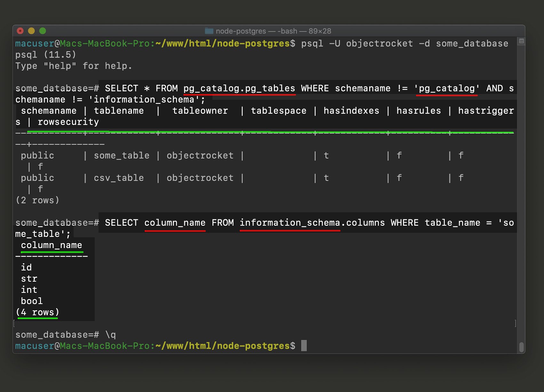The image size is (544, 392).
Task: Click the 'some_table' cell in results
Action: coord(122,156)
